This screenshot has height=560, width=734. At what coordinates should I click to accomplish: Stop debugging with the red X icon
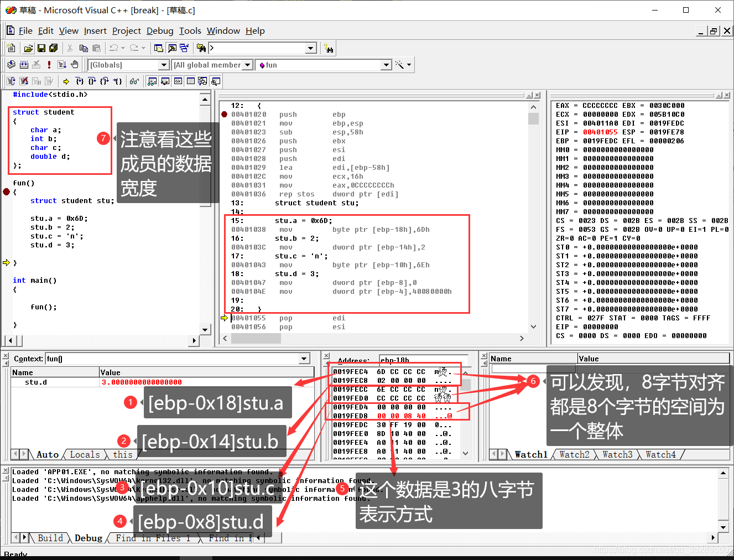click(24, 81)
